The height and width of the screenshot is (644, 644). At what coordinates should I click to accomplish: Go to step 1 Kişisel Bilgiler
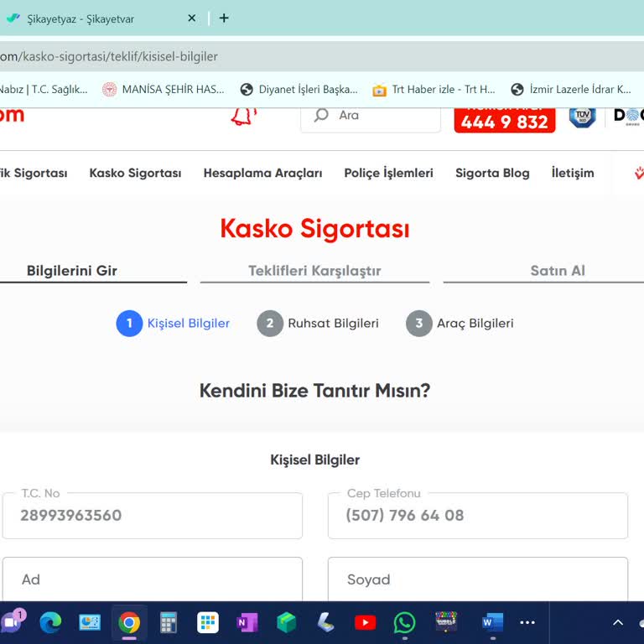coord(173,323)
